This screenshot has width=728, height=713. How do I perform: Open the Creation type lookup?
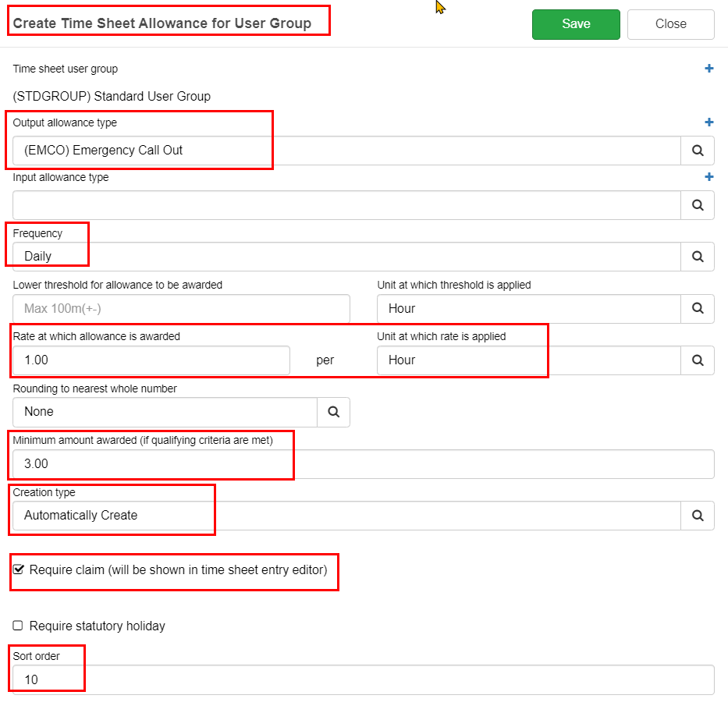pyautogui.click(x=697, y=515)
